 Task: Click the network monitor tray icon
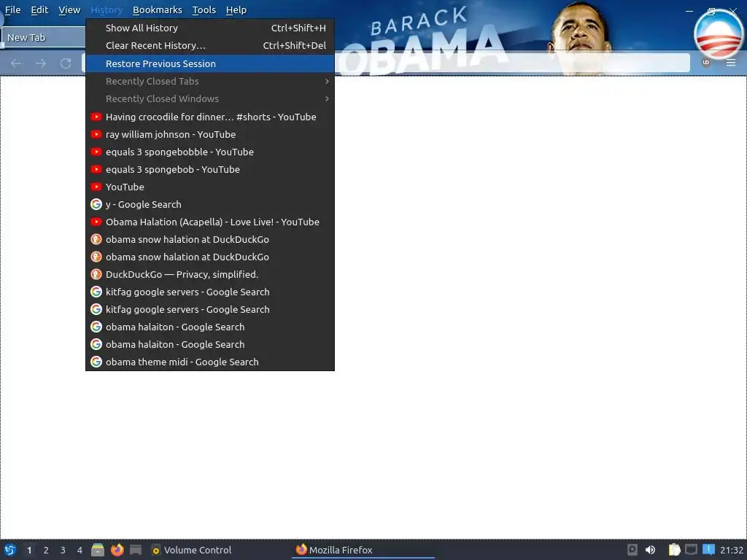click(692, 550)
